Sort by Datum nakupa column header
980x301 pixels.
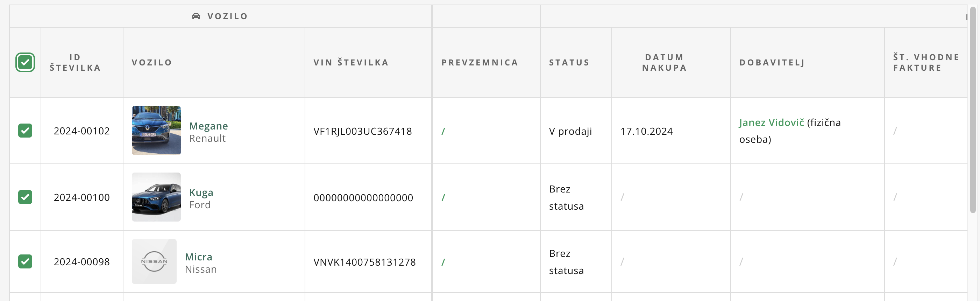[664, 62]
